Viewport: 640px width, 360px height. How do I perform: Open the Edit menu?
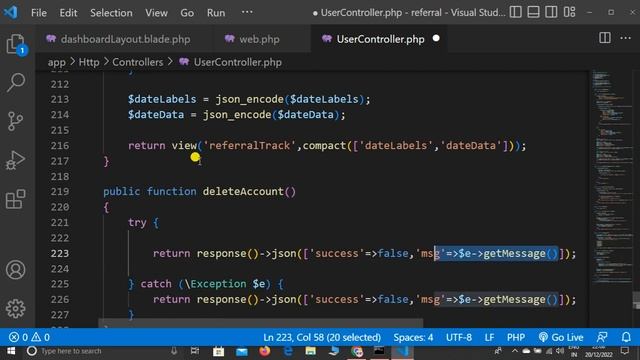tap(68, 13)
